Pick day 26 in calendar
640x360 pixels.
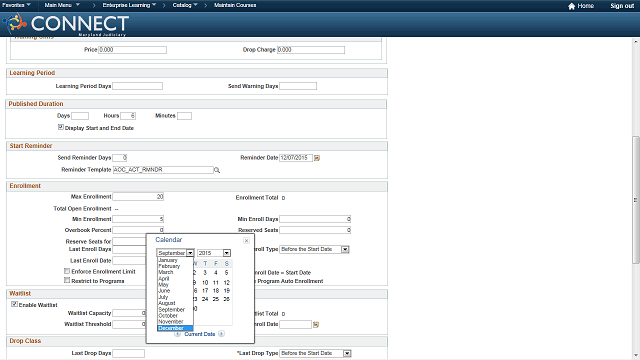pyautogui.click(x=227, y=299)
